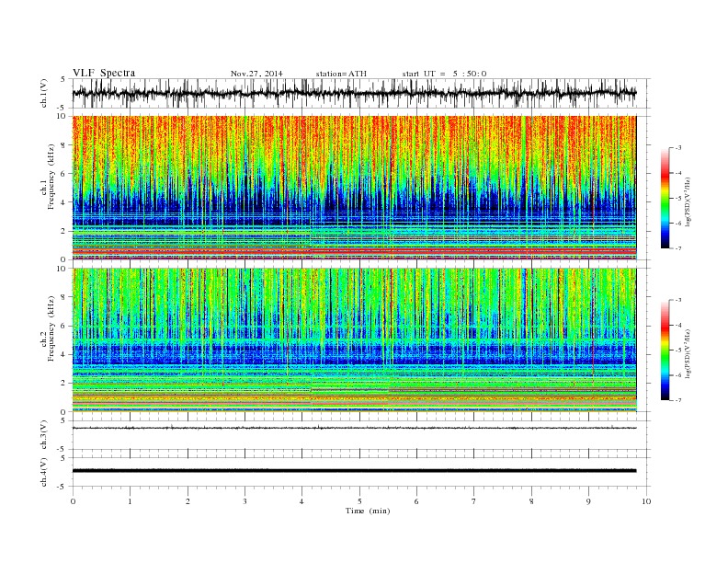728x563 pixels.
Task: Click the "-3" tick on upper colorbar
Action: pos(678,148)
